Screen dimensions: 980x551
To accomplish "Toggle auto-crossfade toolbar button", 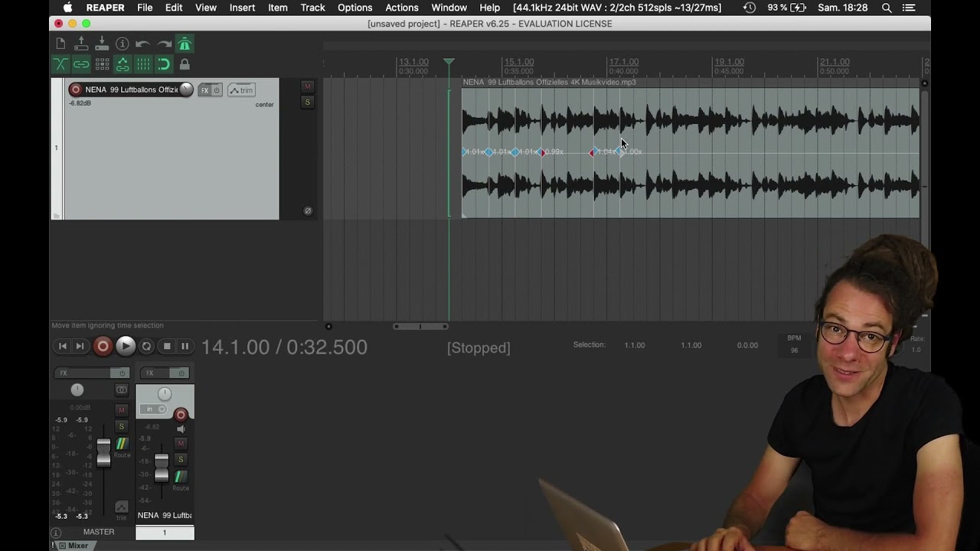I will (x=60, y=64).
